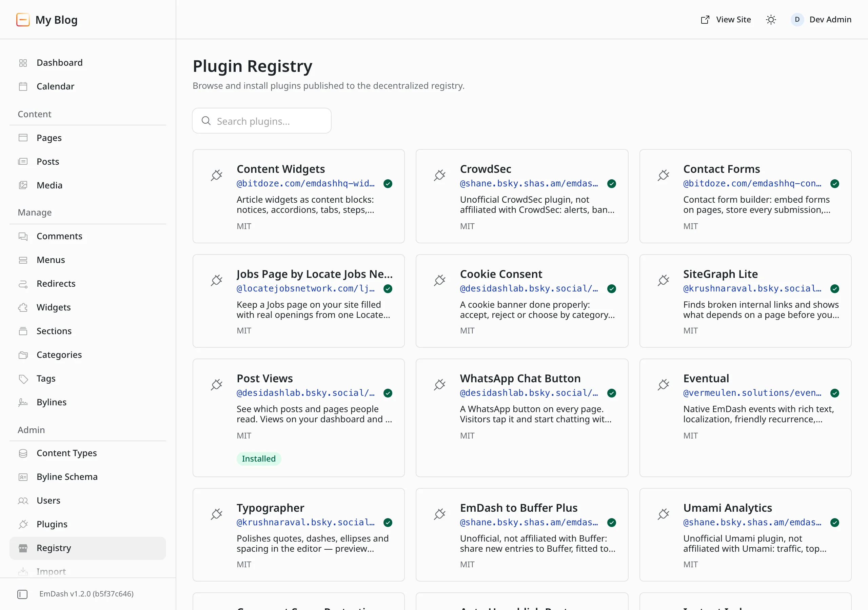Focus the Search plugins field

(262, 121)
